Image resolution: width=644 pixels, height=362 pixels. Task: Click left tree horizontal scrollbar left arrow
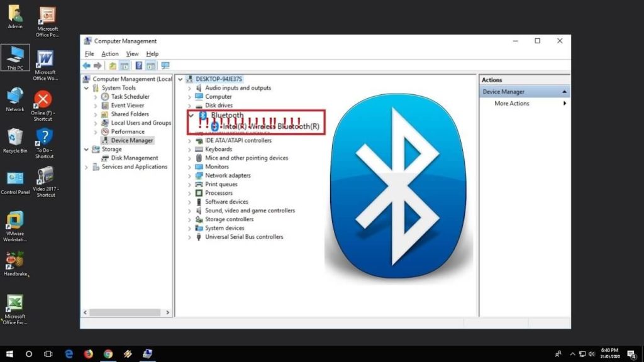pyautogui.click(x=86, y=313)
